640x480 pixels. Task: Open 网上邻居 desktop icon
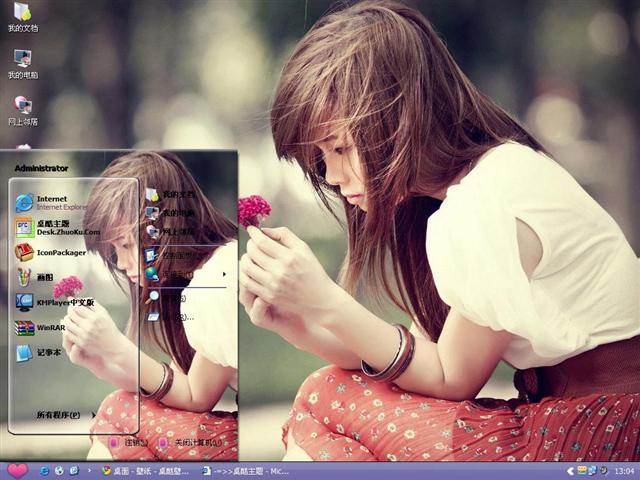[22, 110]
